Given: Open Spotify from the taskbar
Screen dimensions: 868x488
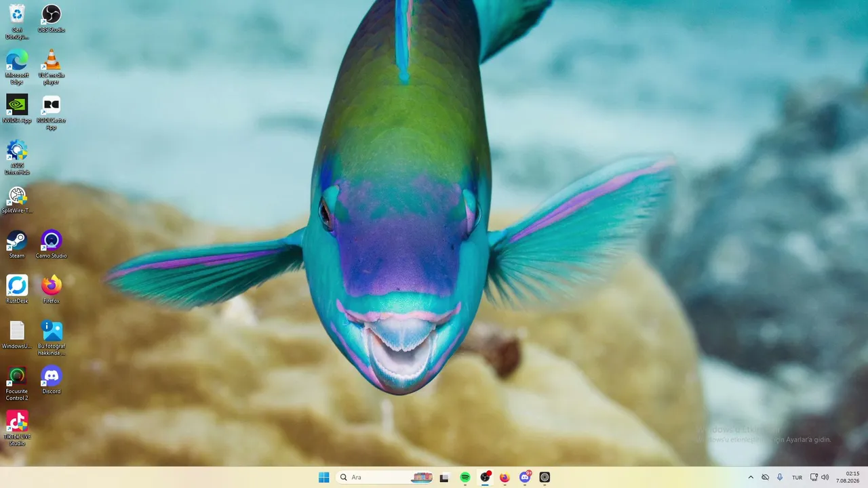Looking at the screenshot, I should click(x=465, y=477).
